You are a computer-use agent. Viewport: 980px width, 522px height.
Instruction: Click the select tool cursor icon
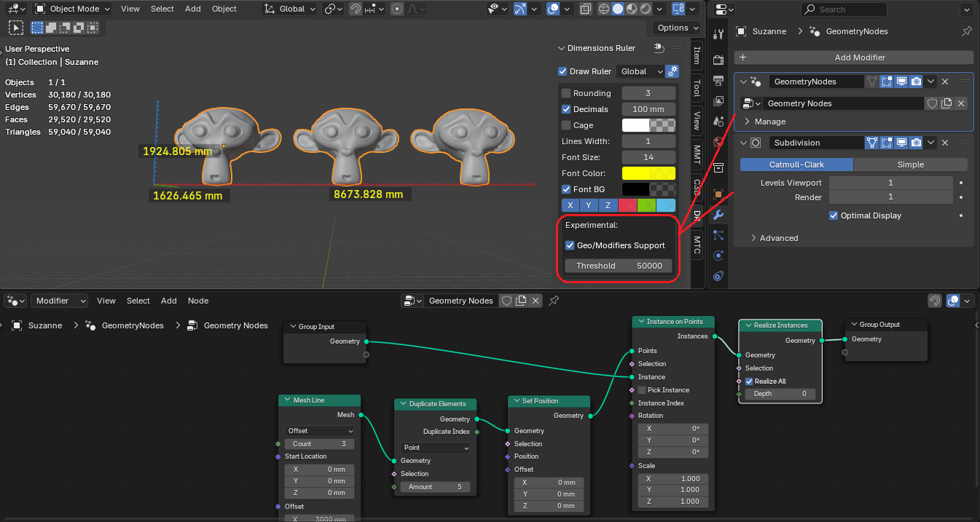15,28
